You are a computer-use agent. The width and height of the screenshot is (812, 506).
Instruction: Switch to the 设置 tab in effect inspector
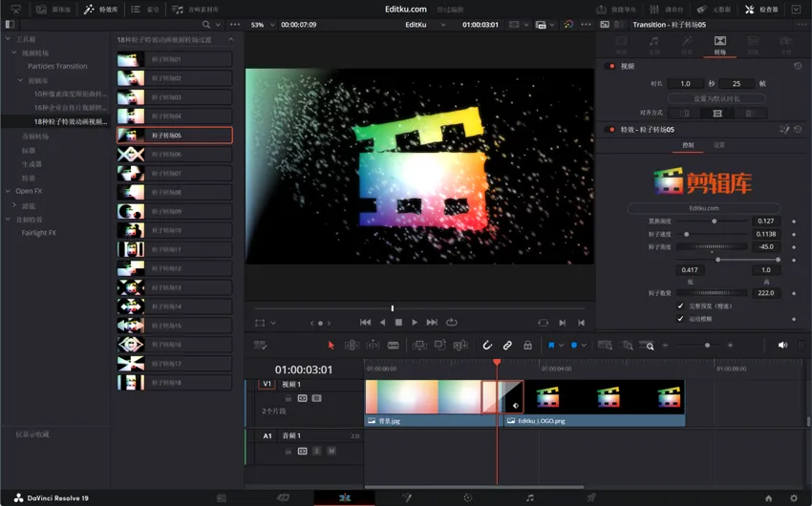(x=718, y=145)
